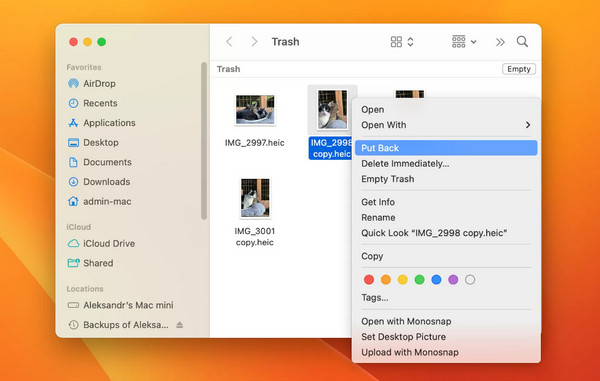Apply the green tag color

click(419, 280)
